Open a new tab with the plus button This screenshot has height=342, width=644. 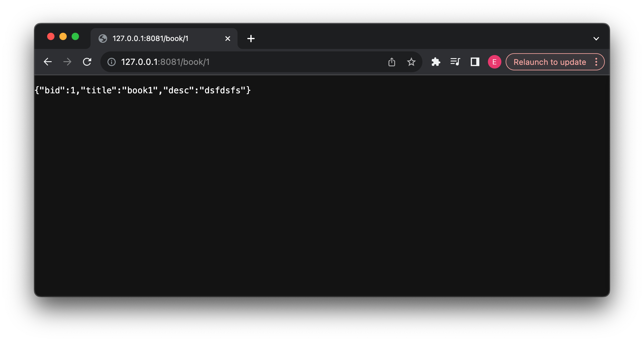(251, 39)
